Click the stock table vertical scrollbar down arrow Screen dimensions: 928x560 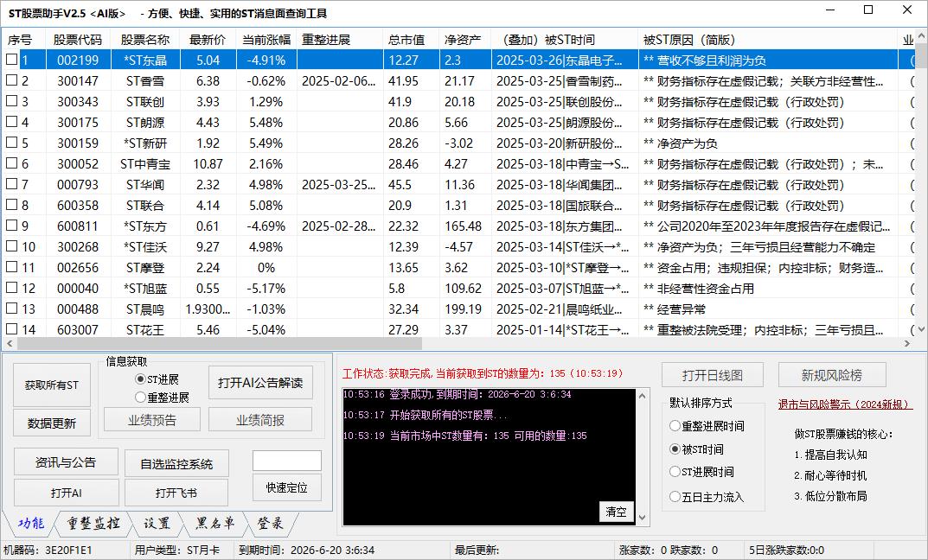point(921,329)
